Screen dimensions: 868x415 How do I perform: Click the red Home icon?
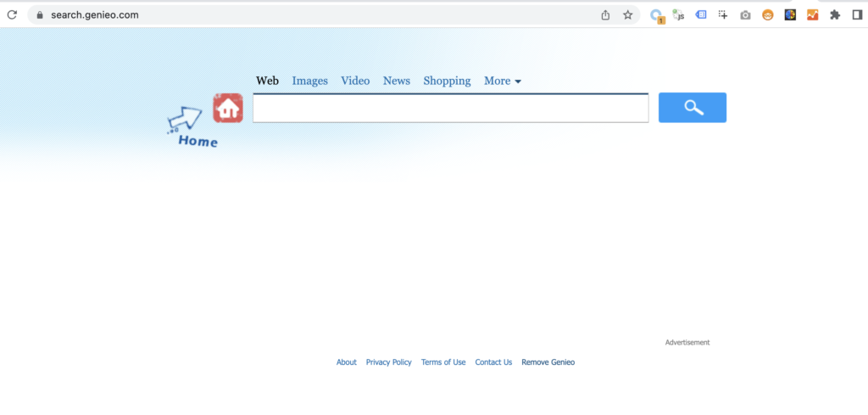click(228, 109)
